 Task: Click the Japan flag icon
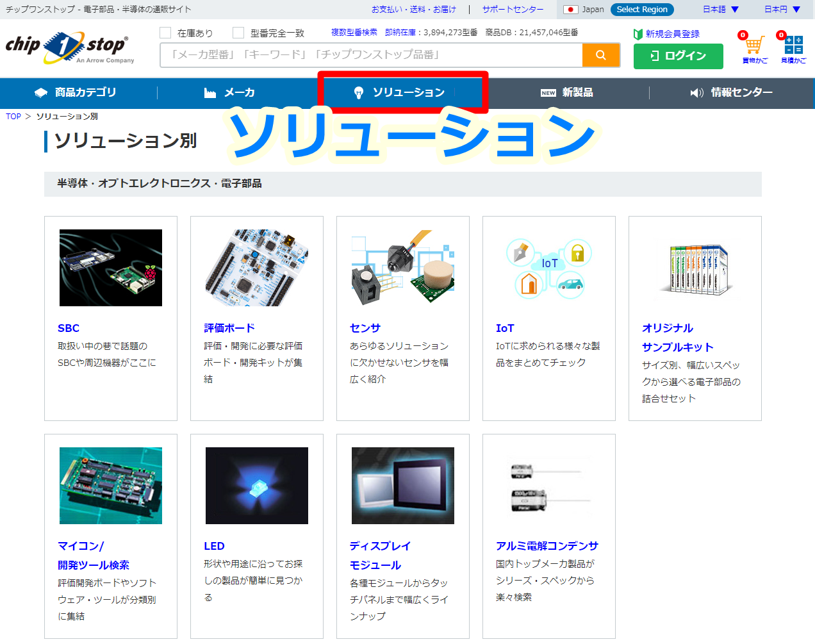[570, 10]
